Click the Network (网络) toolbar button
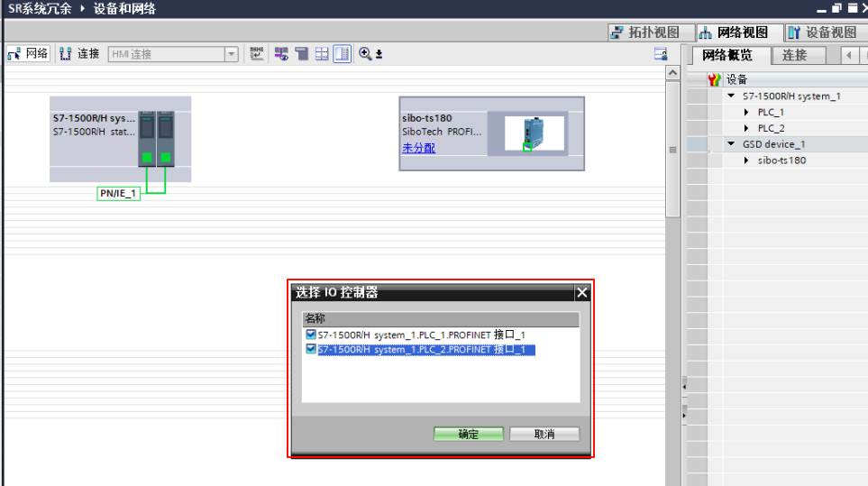 [x=28, y=54]
